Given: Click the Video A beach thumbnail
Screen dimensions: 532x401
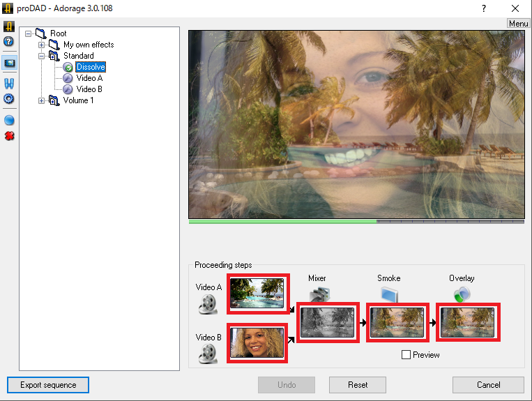Looking at the screenshot, I should click(257, 294).
